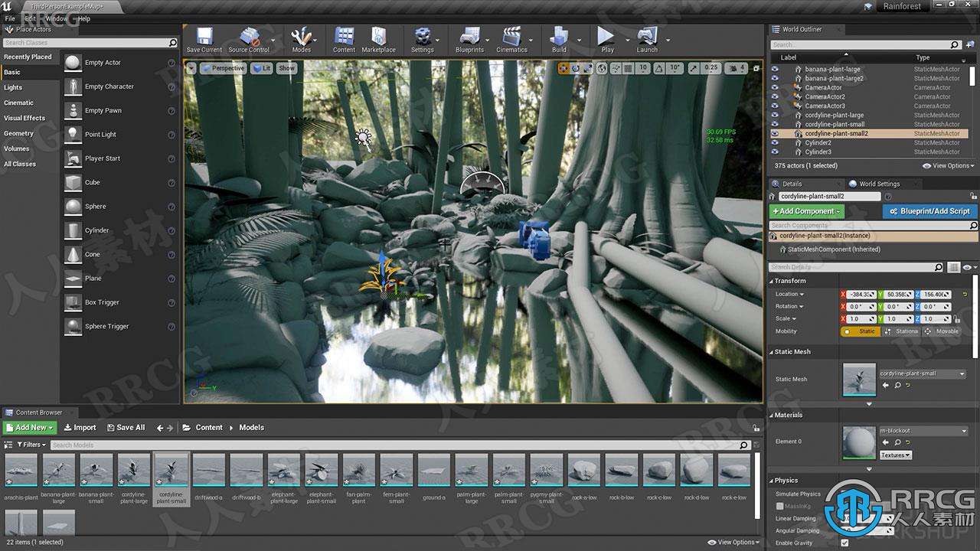Image resolution: width=980 pixels, height=551 pixels.
Task: Browse to m-blockout material magnifier icon
Action: coord(897,442)
